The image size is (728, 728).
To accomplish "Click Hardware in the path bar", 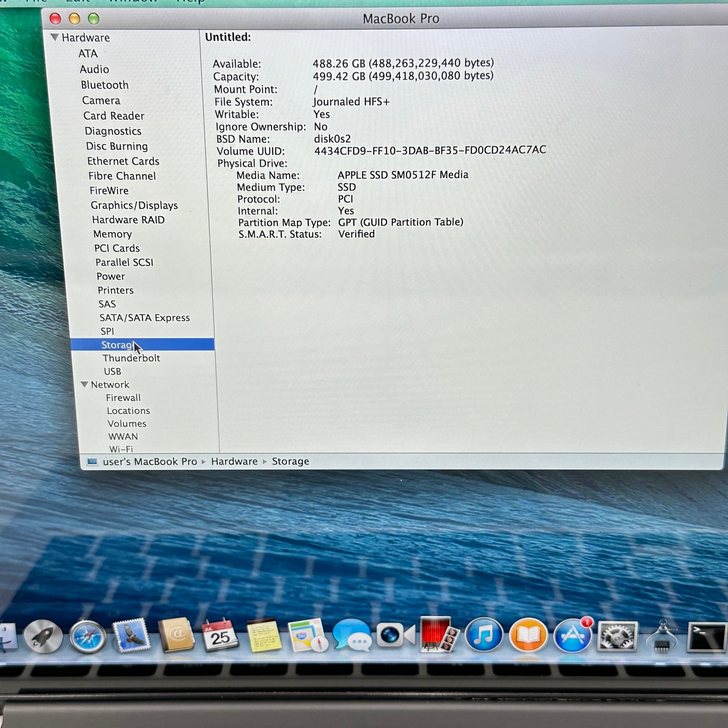I will coord(234,462).
